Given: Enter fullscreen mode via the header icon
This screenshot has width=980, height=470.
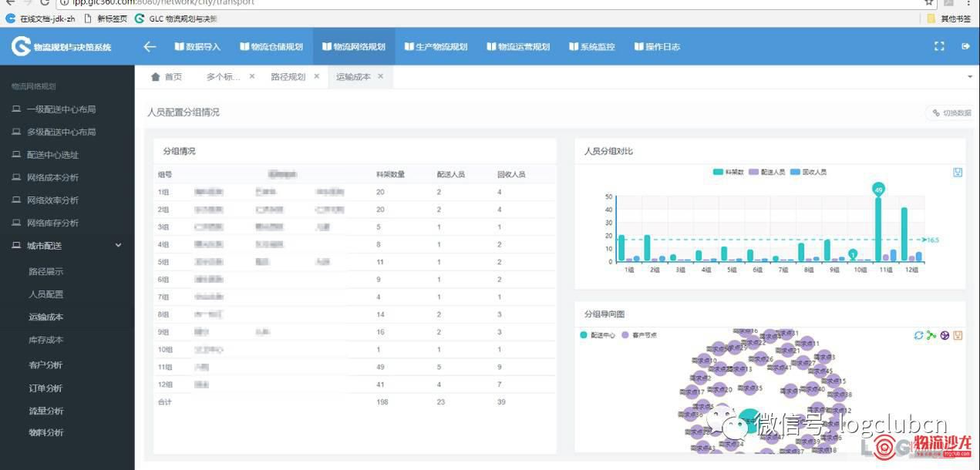Looking at the screenshot, I should pos(939,46).
